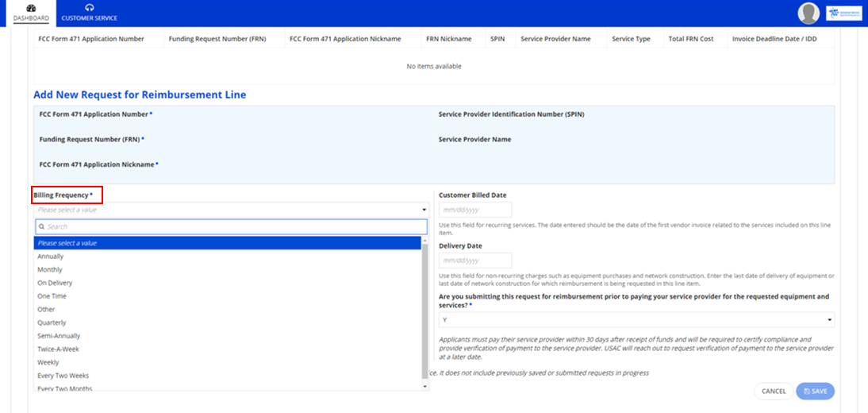Open the Customer Service tab

(89, 13)
